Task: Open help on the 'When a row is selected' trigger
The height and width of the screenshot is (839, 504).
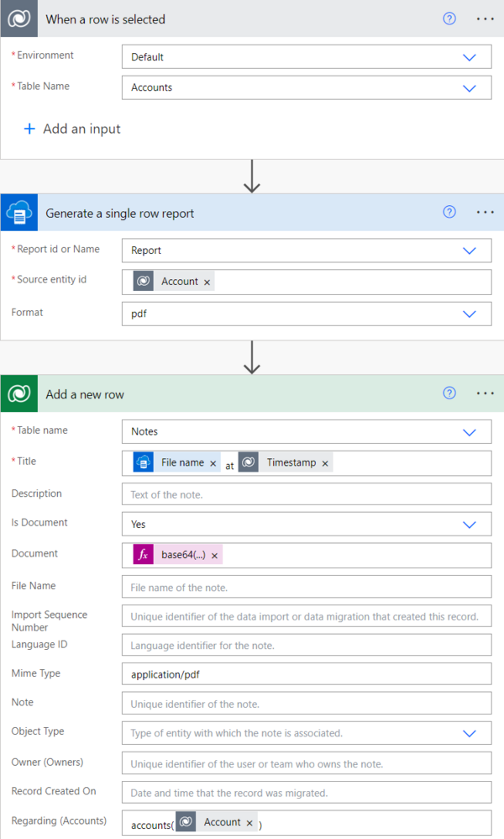Action: (x=449, y=18)
